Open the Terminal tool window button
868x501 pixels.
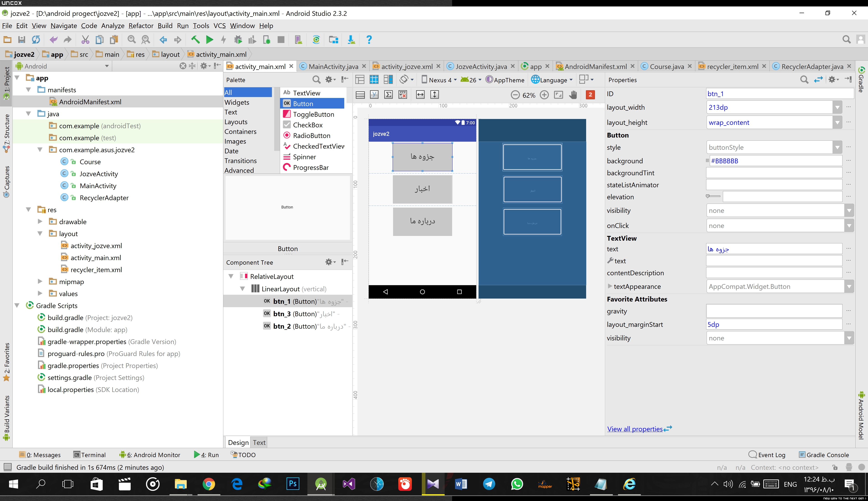[89, 455]
